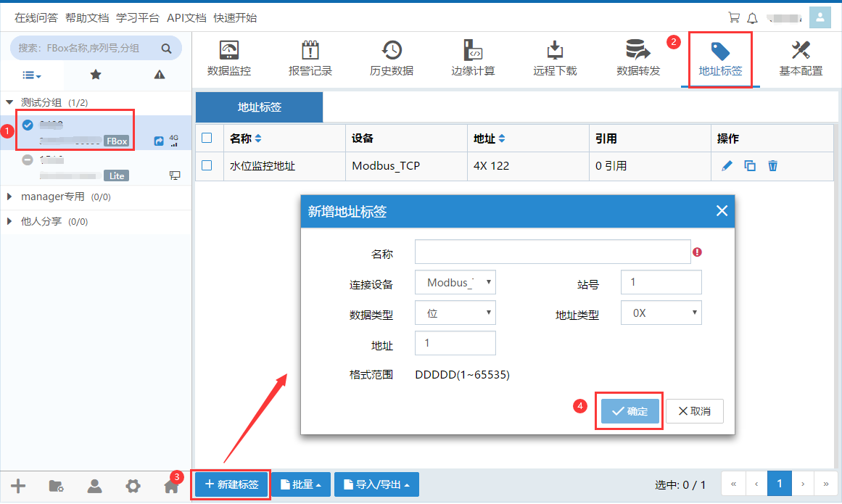Image resolution: width=842 pixels, height=504 pixels.
Task: Open the 地址类型 dropdown showing 0X
Action: pos(661,313)
